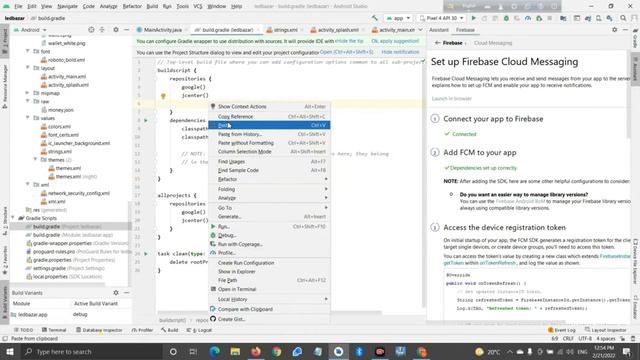Click the Windows Start button
The height and width of the screenshot is (360, 640).
pos(10,351)
